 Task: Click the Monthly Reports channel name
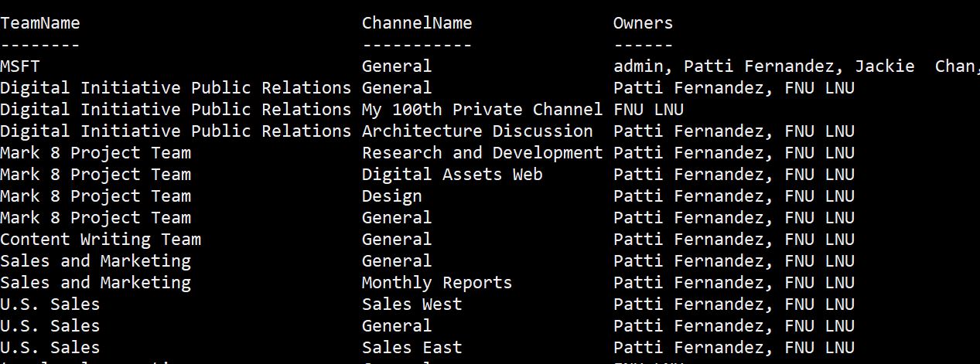point(436,283)
